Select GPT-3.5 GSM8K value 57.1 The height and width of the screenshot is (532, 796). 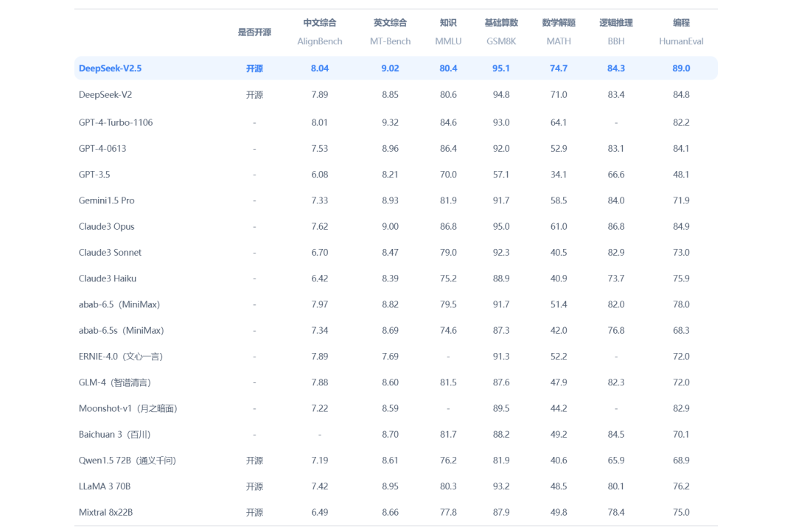pos(501,174)
